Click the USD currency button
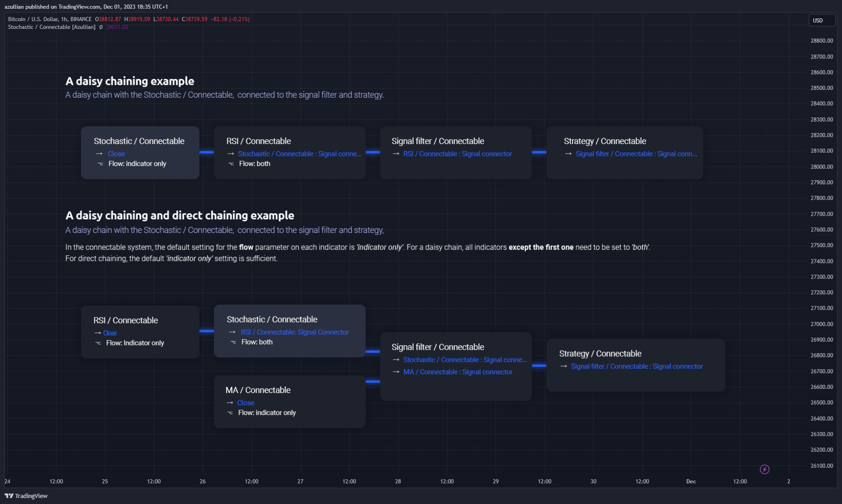Screen dimensions: 842x504 point(821,20)
